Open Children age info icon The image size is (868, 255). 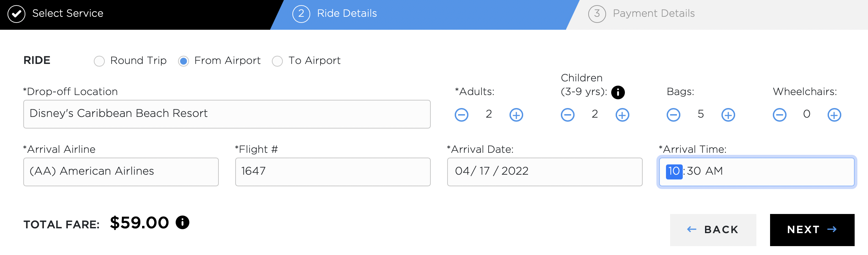[618, 92]
